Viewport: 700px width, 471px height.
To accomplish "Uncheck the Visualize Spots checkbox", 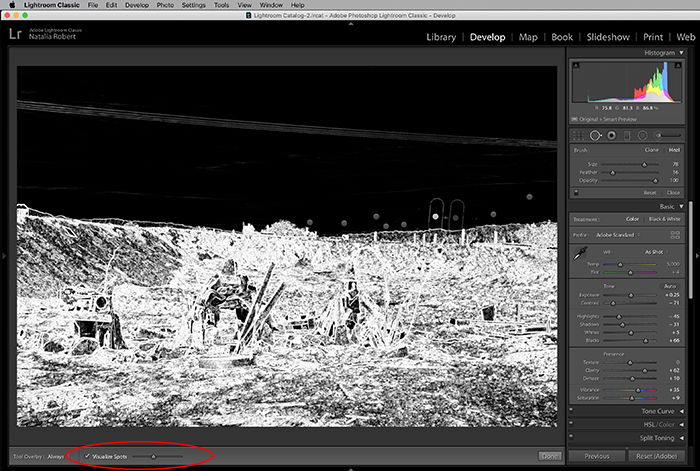I will pyautogui.click(x=87, y=456).
